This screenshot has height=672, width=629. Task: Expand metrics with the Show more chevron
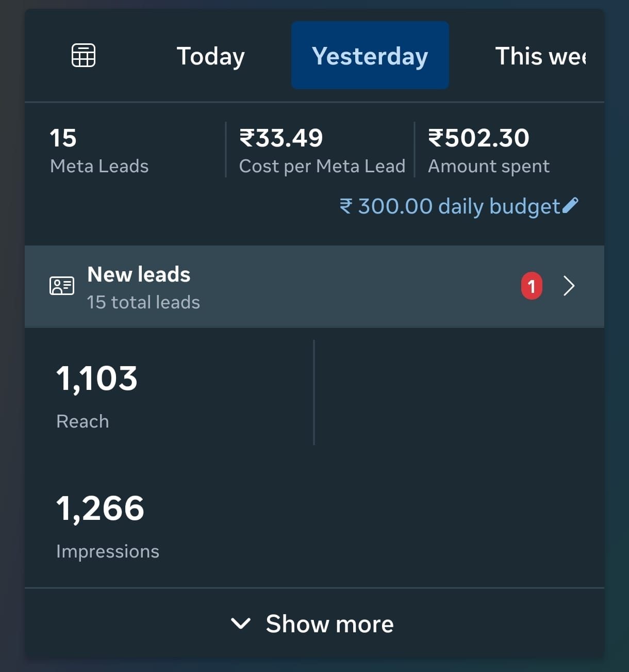[241, 624]
